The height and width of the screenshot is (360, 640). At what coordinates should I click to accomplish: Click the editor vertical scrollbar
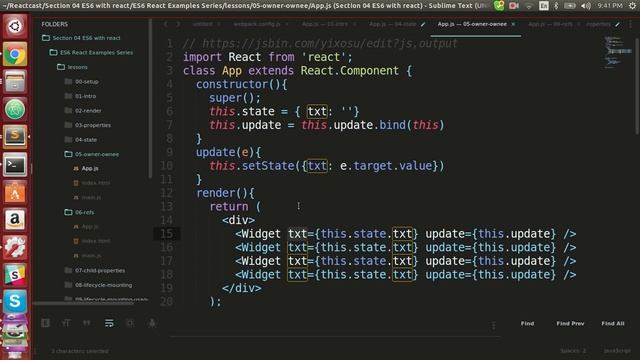(637, 86)
